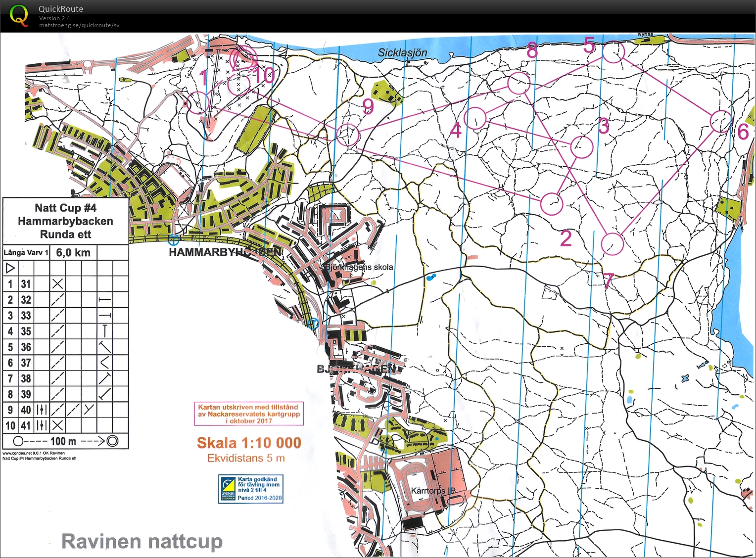Image resolution: width=756 pixels, height=558 pixels.
Task: Click the 'Kartan utskriven med tillstånd' notice
Action: tap(249, 414)
